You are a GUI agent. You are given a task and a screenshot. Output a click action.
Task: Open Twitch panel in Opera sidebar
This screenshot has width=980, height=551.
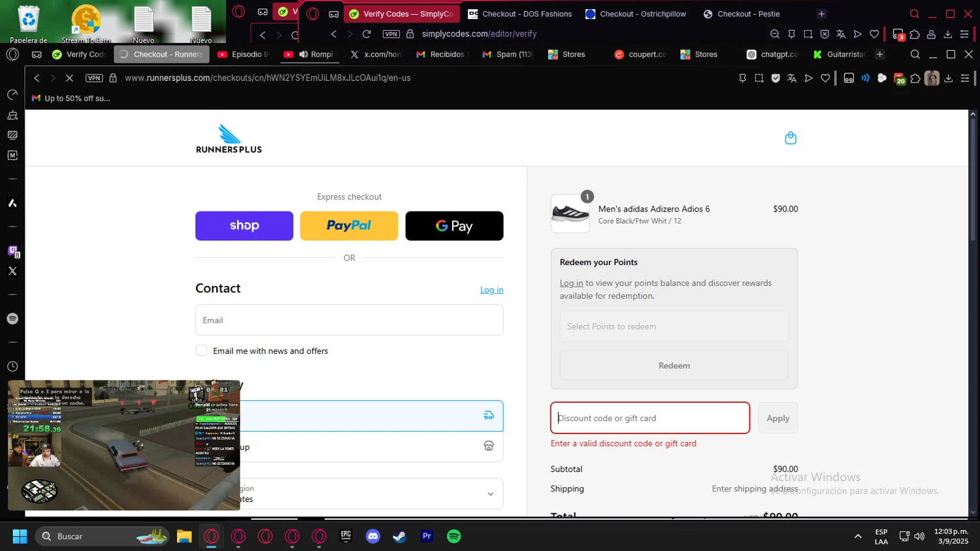(x=12, y=251)
